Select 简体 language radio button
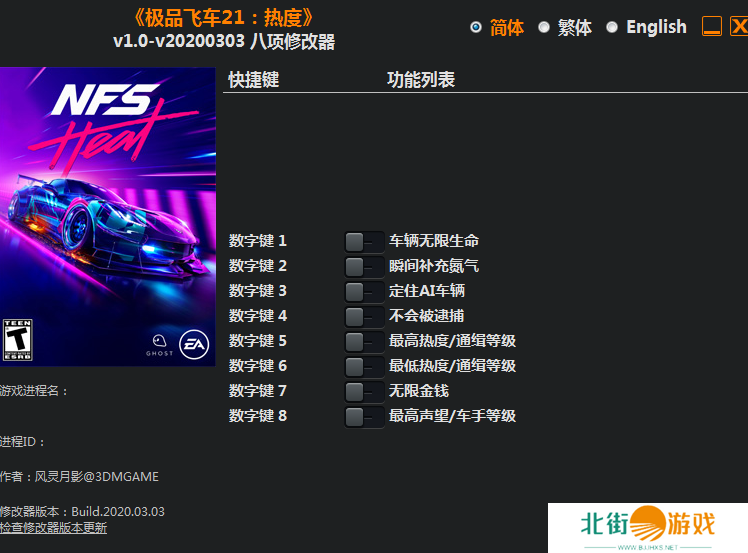Screen dimensions: 748x553 476,27
